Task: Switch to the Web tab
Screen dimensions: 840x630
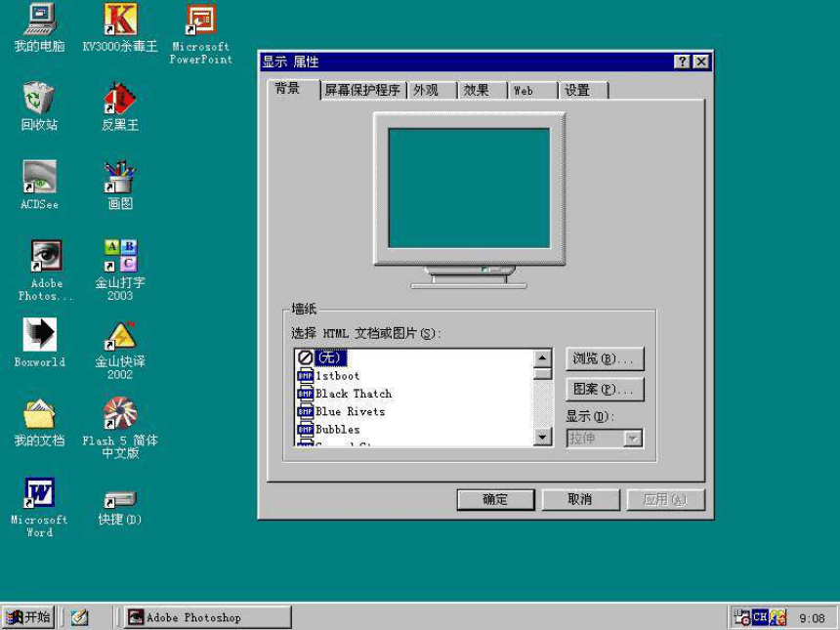Action: 532,90
